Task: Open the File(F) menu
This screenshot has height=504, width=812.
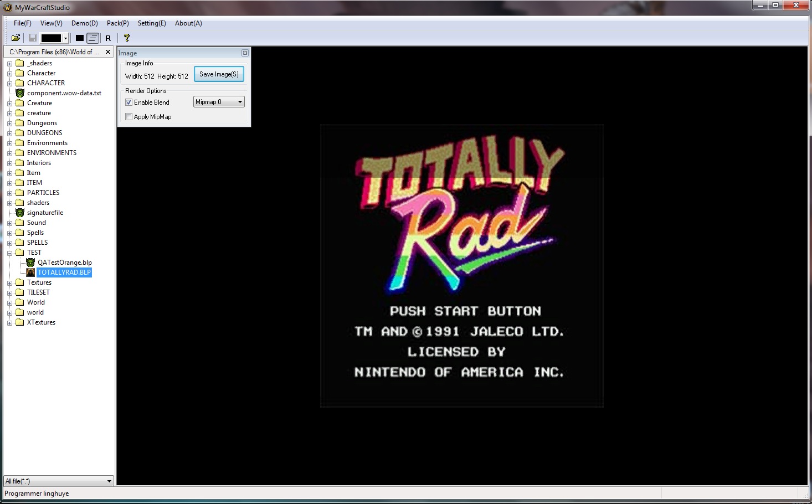Action: point(23,23)
